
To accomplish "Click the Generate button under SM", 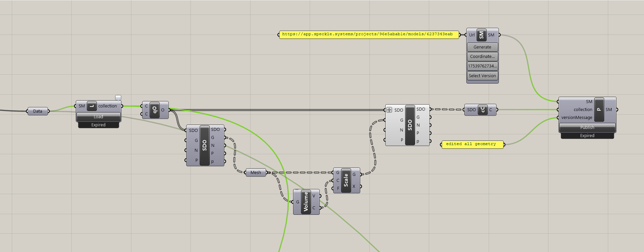I will (482, 47).
